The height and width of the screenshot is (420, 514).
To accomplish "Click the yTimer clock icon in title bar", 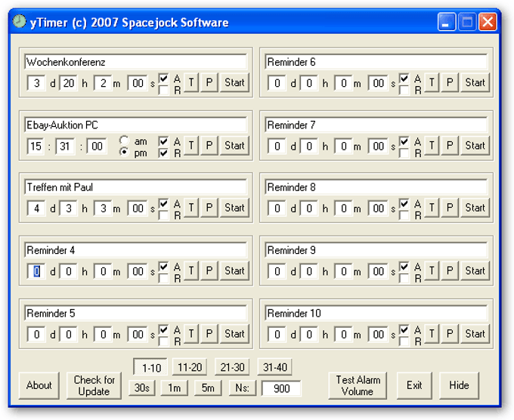I will [x=20, y=22].
